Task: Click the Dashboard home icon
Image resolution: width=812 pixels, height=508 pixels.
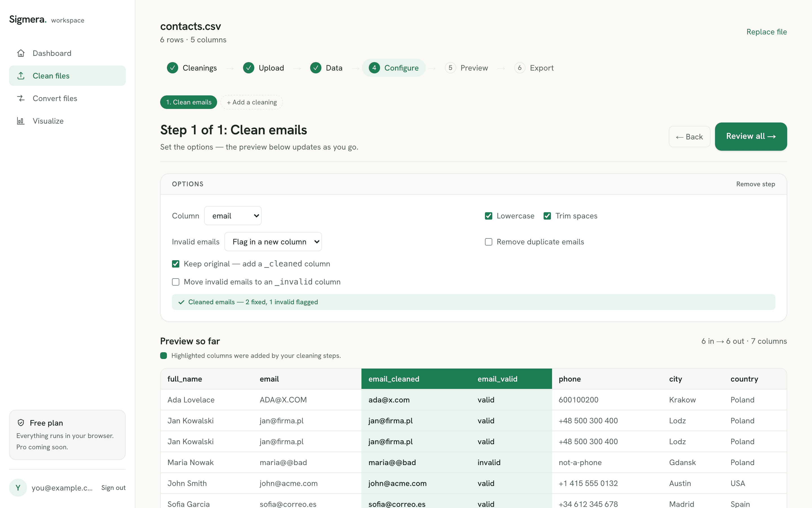Action: pyautogui.click(x=21, y=53)
